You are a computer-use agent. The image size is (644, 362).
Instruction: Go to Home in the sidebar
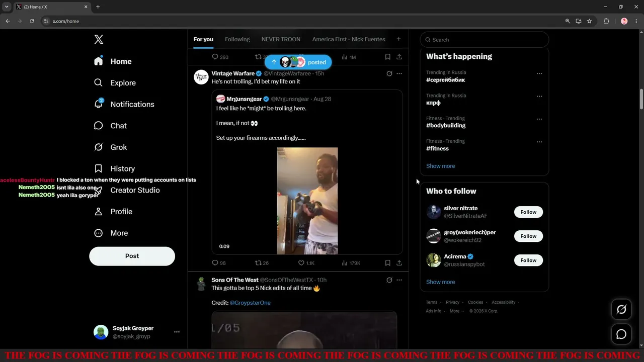113,61
